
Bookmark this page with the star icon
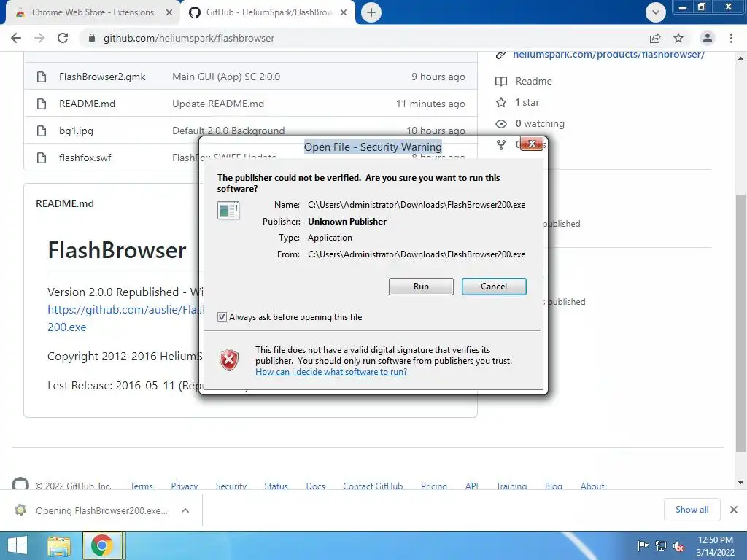point(678,38)
